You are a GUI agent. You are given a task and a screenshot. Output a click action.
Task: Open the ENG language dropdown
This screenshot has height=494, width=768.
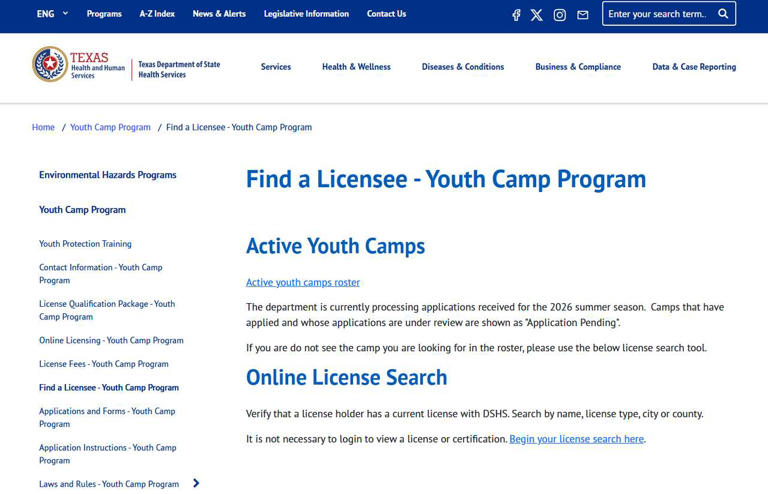coord(52,14)
